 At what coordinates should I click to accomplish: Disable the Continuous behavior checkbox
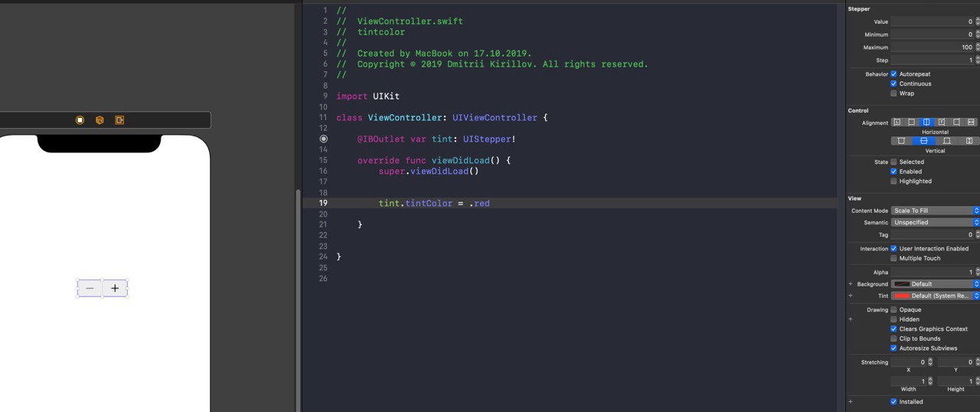(893, 83)
